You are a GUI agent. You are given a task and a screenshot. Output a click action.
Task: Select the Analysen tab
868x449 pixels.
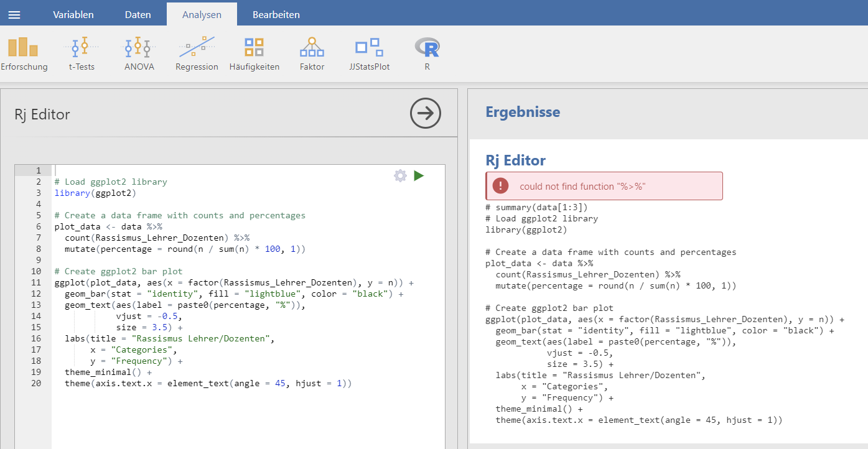pyautogui.click(x=202, y=14)
